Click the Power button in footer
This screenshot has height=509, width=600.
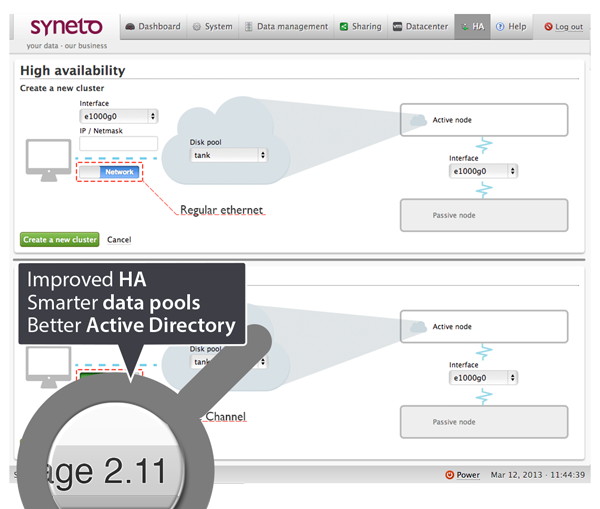[x=468, y=475]
